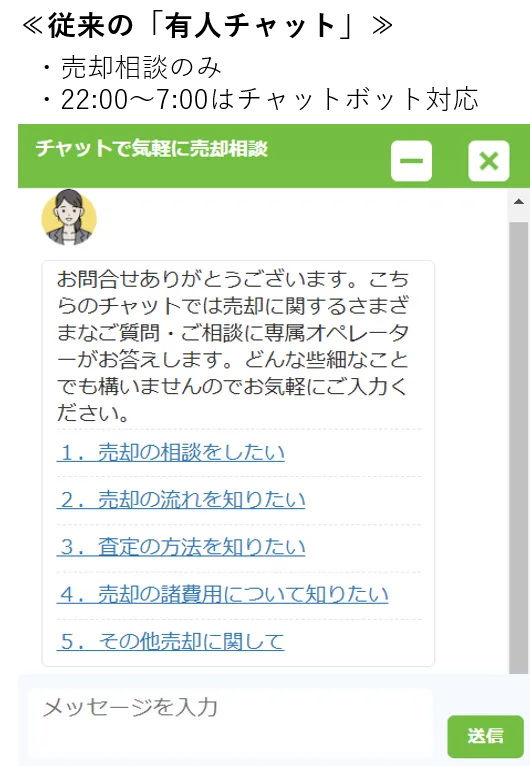Choose 3 査定の方法を知りたい
530x766 pixels.
(181, 547)
